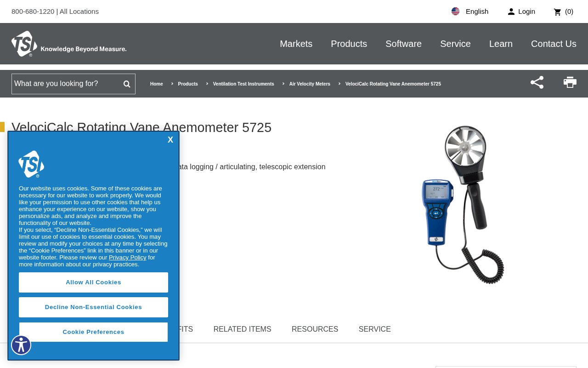Open the shopping cart icon
The image size is (588, 368).
click(558, 12)
